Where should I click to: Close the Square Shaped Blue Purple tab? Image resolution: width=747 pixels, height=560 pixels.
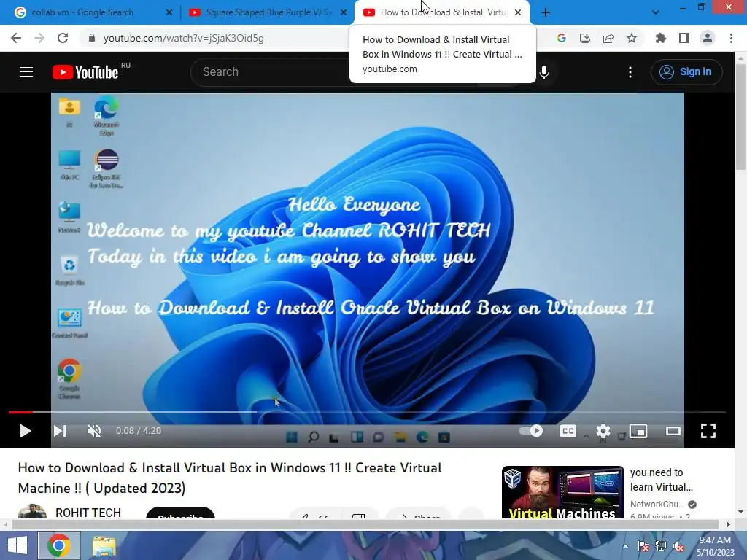(344, 12)
